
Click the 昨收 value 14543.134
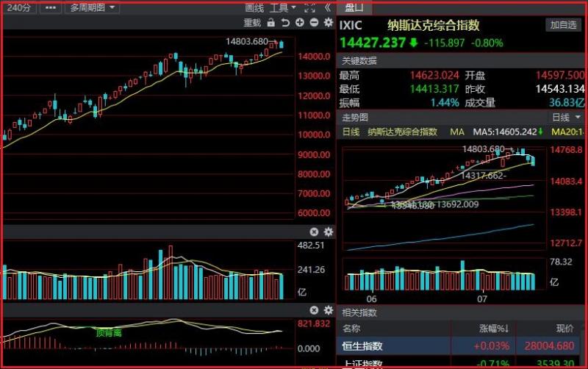(x=560, y=89)
